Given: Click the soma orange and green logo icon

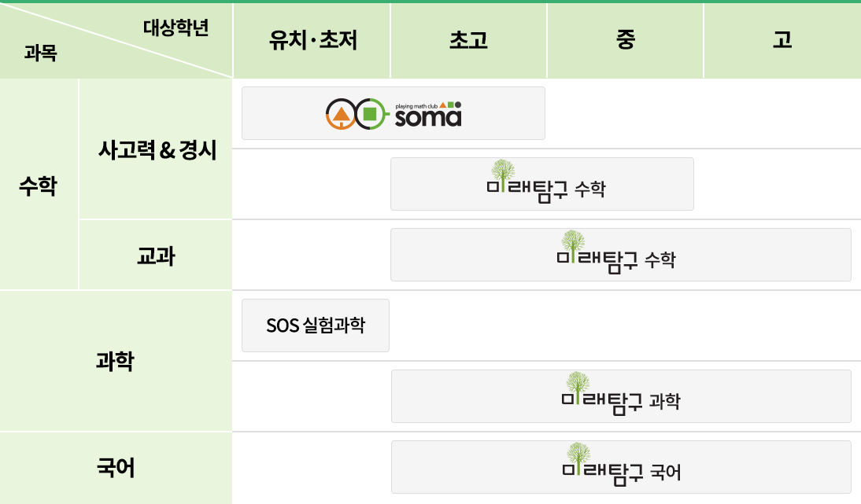Looking at the screenshot, I should pyautogui.click(x=356, y=114).
